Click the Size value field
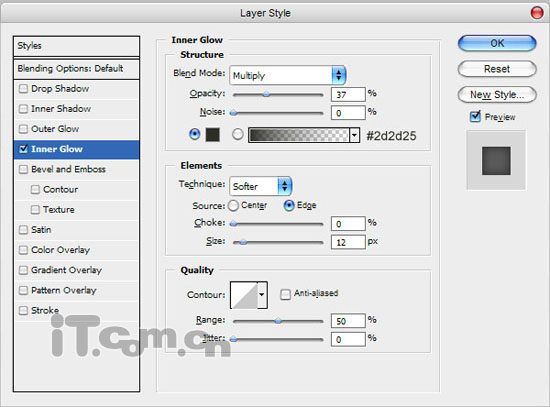 348,242
